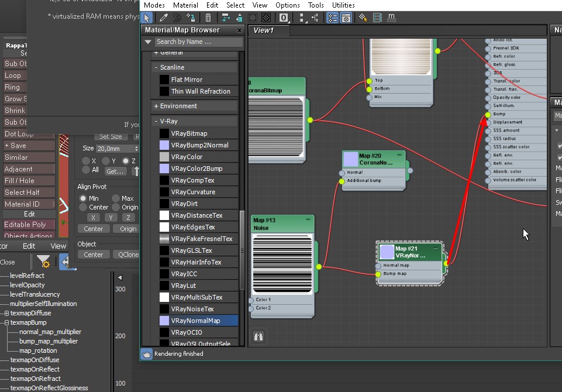Viewport: 562px width, 392px height.
Task: Toggle Show Background in Preview icon
Action: pos(266,18)
